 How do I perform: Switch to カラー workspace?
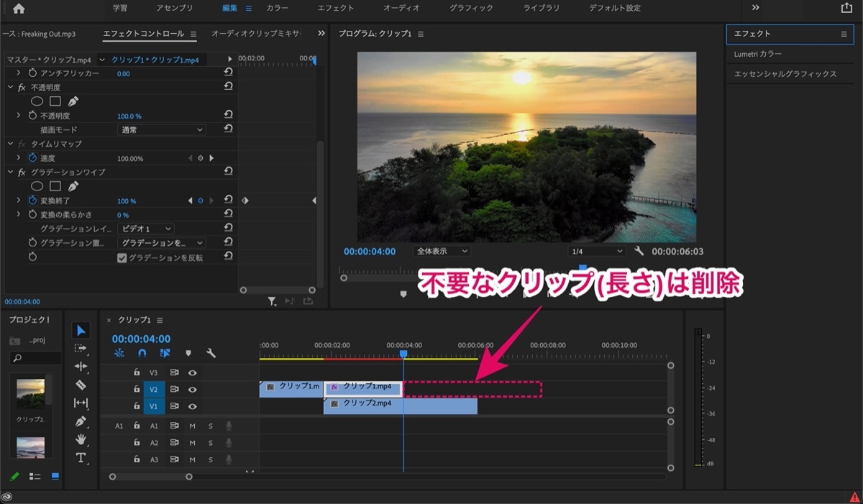pyautogui.click(x=278, y=8)
